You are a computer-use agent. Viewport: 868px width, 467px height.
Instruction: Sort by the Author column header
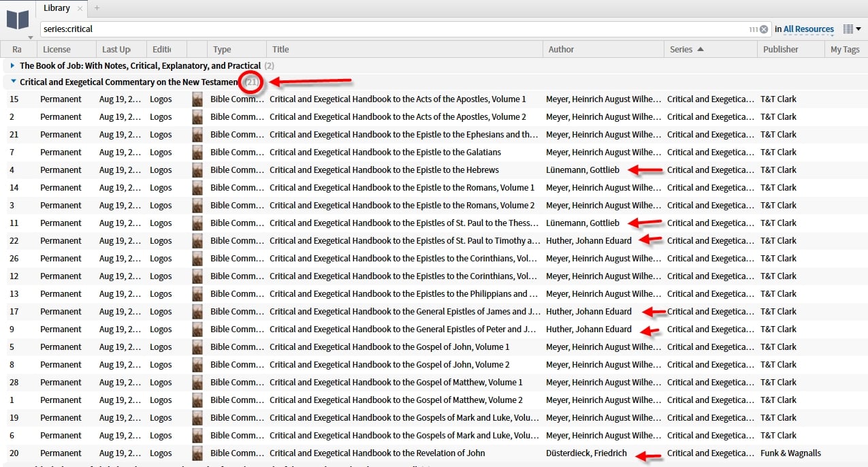tap(603, 49)
